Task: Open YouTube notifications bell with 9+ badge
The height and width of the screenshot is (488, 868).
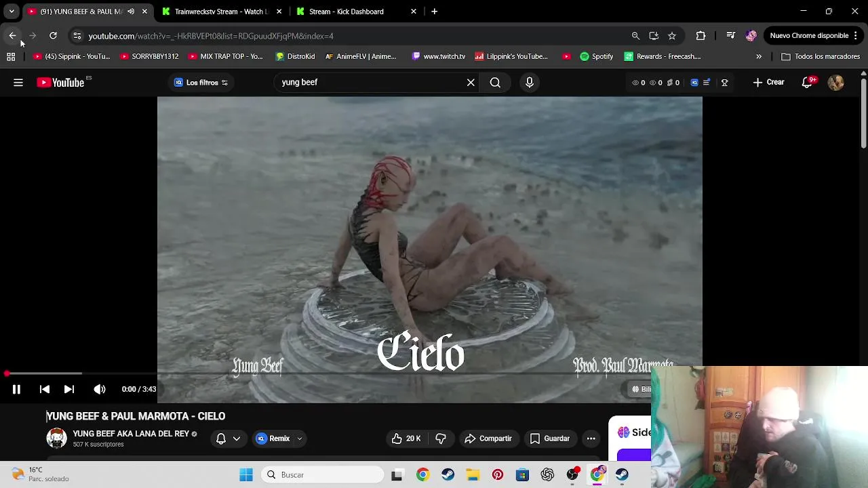Action: (x=807, y=83)
